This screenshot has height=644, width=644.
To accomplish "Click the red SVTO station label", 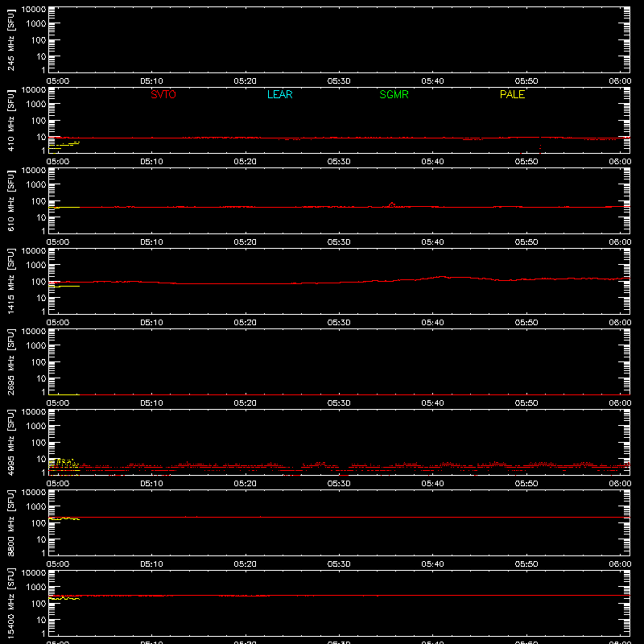I will (163, 94).
